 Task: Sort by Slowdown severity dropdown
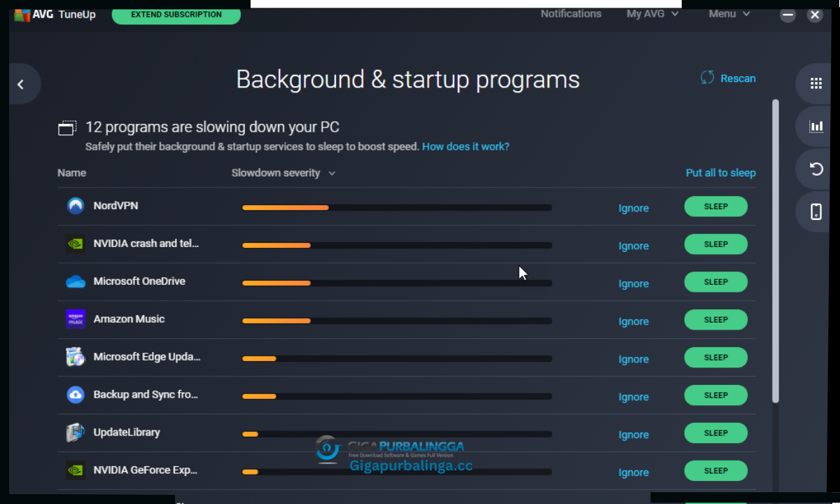point(283,173)
